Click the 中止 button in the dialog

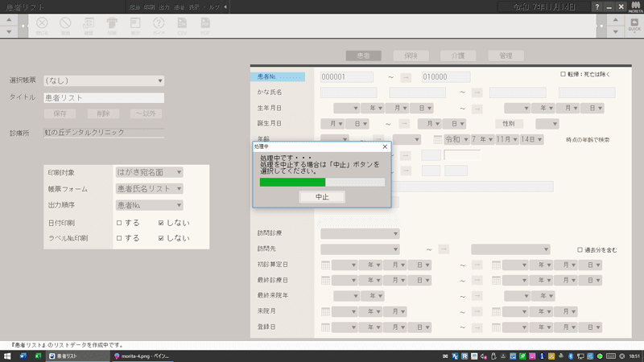322,197
